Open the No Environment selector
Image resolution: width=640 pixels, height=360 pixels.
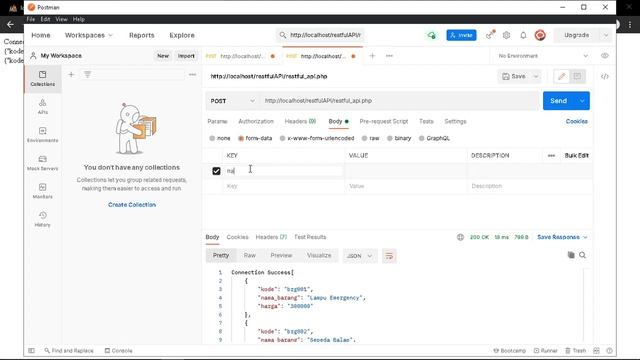(x=542, y=56)
